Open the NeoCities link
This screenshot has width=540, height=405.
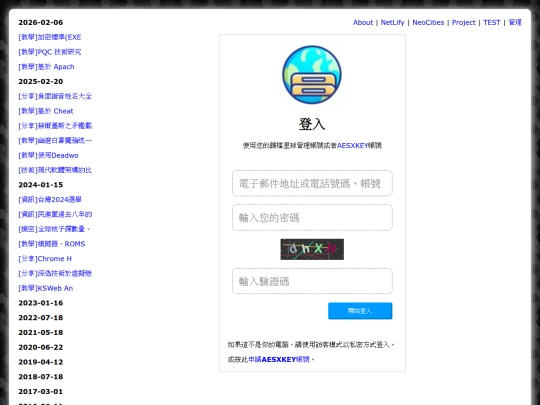tap(428, 22)
